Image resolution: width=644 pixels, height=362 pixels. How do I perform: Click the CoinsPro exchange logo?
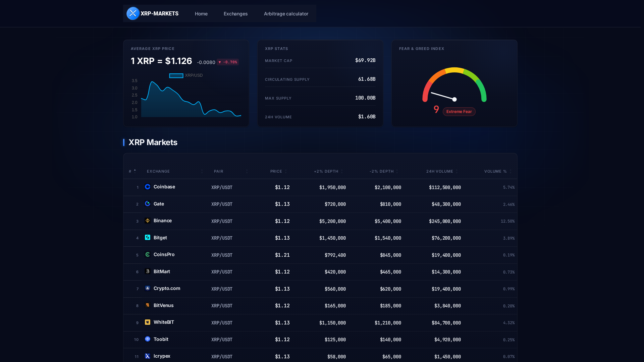click(x=148, y=254)
